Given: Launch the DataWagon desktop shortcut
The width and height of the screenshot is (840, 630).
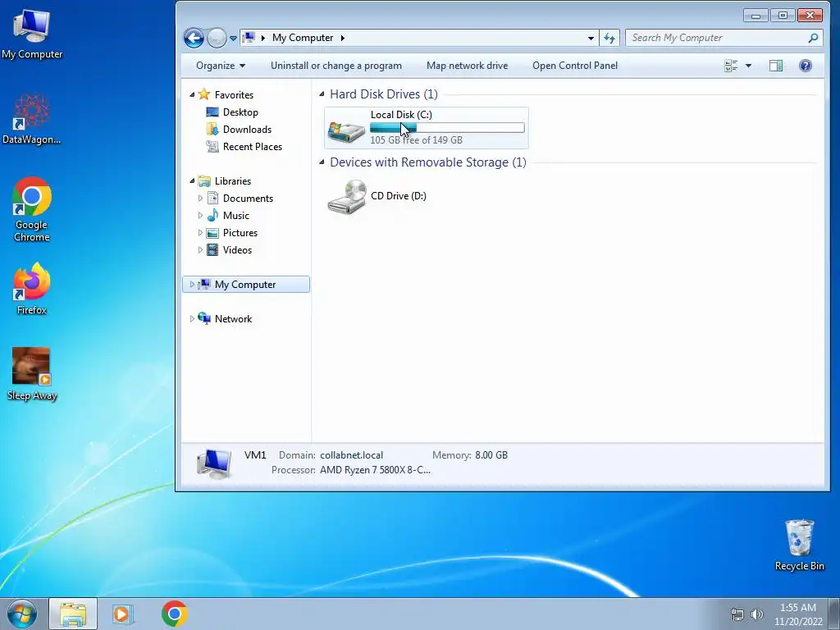Looking at the screenshot, I should click(32, 119).
